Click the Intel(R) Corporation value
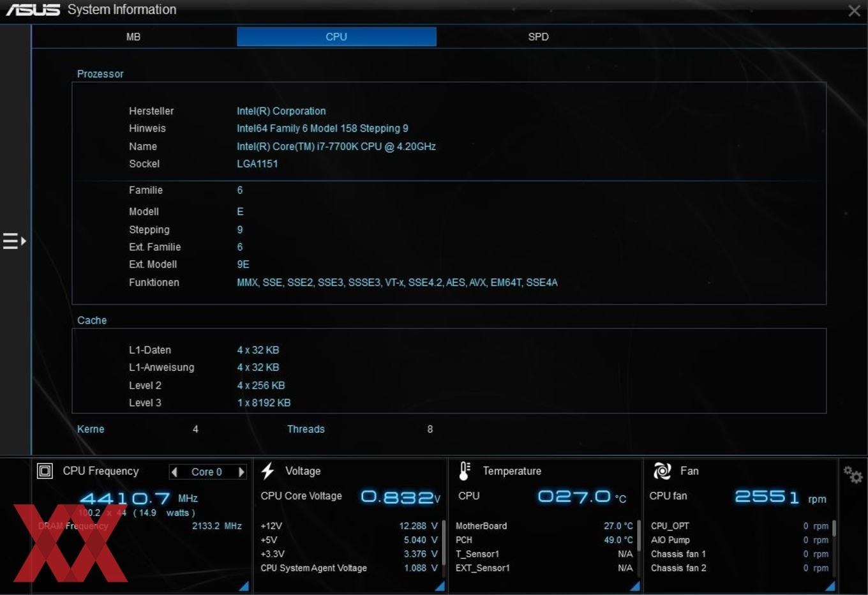 pyautogui.click(x=281, y=111)
